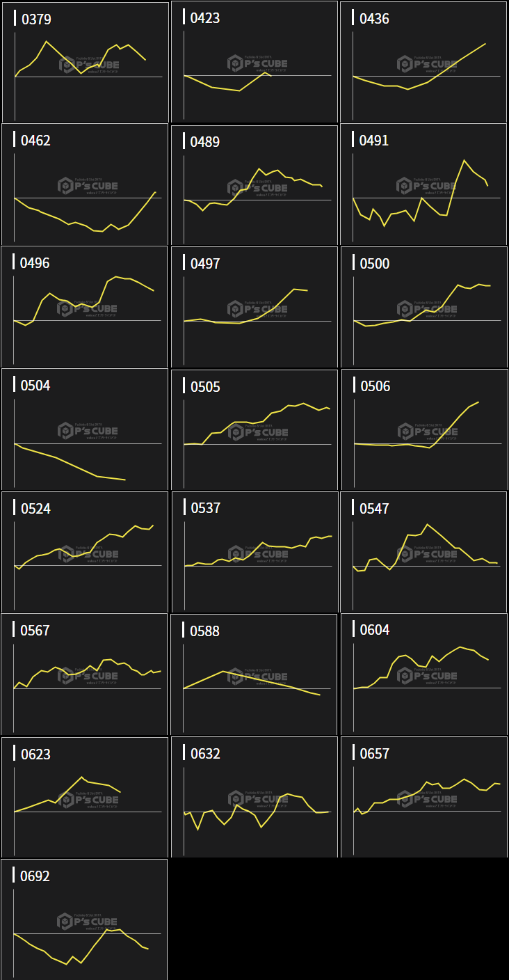Open the 0537 graph card

click(x=255, y=553)
